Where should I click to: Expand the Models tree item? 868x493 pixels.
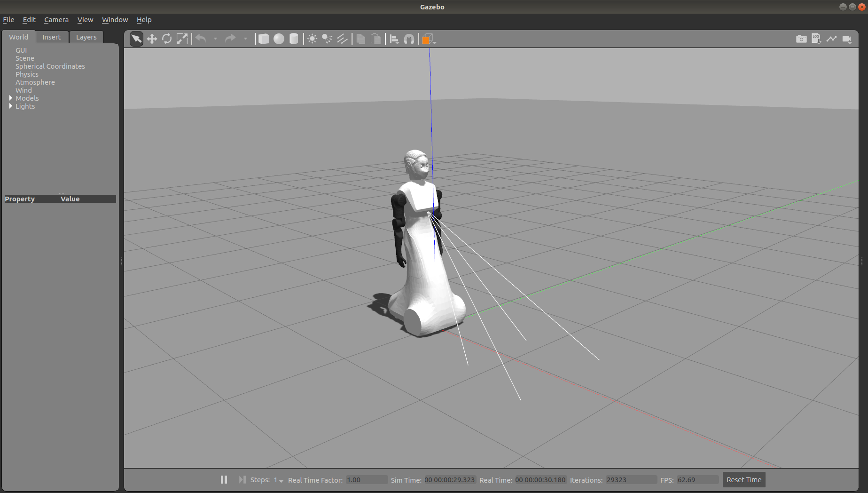tap(11, 98)
